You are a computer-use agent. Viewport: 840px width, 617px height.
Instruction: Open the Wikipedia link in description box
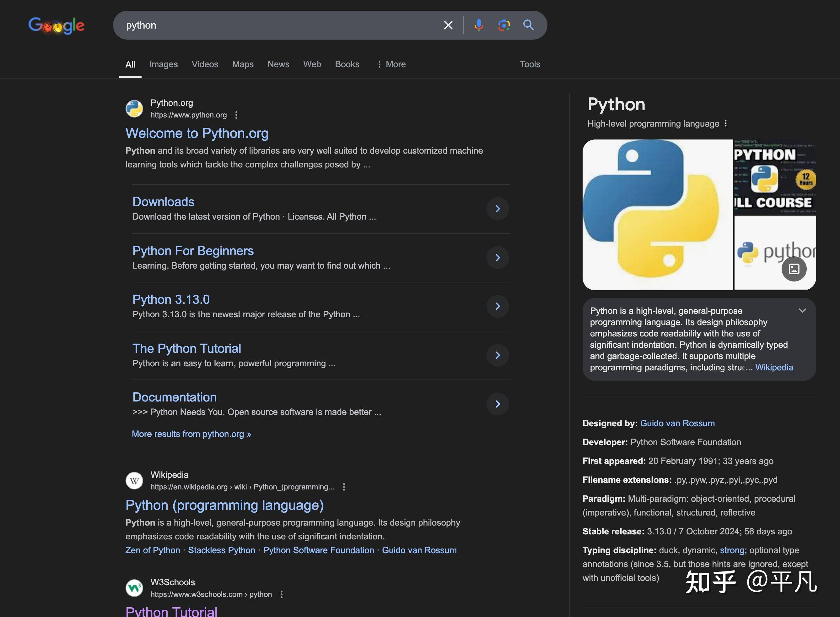click(774, 368)
